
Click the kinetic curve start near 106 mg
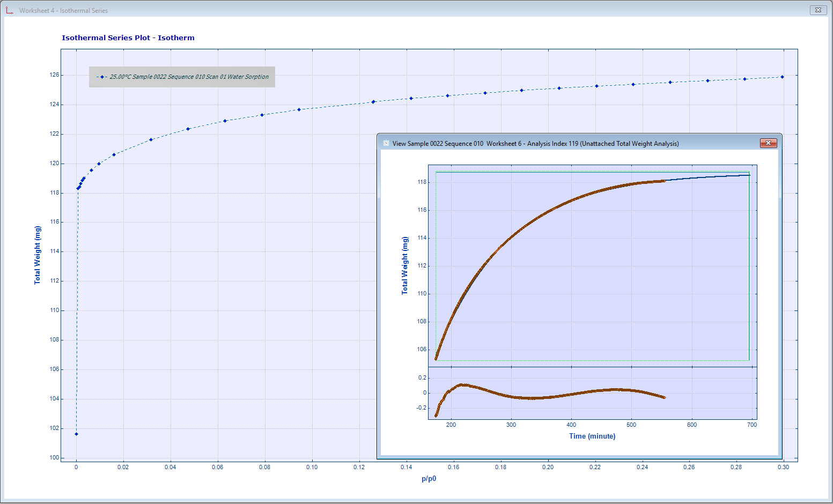[x=436, y=358]
